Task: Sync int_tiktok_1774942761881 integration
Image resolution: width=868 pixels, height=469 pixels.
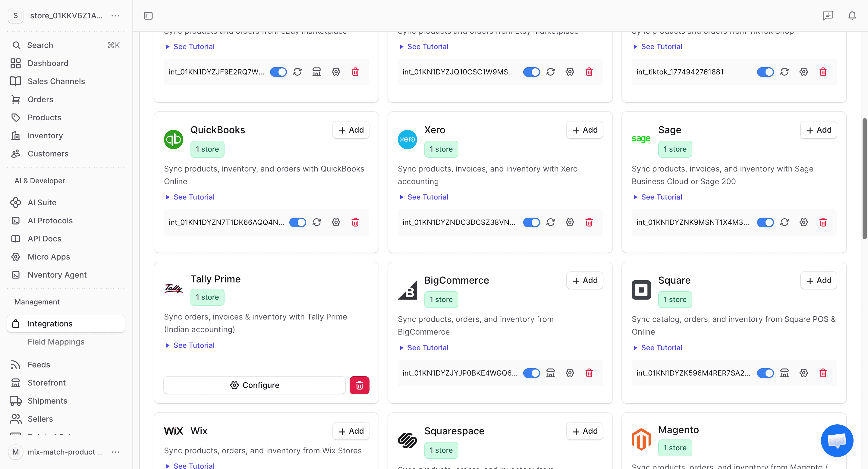Action: (x=785, y=72)
